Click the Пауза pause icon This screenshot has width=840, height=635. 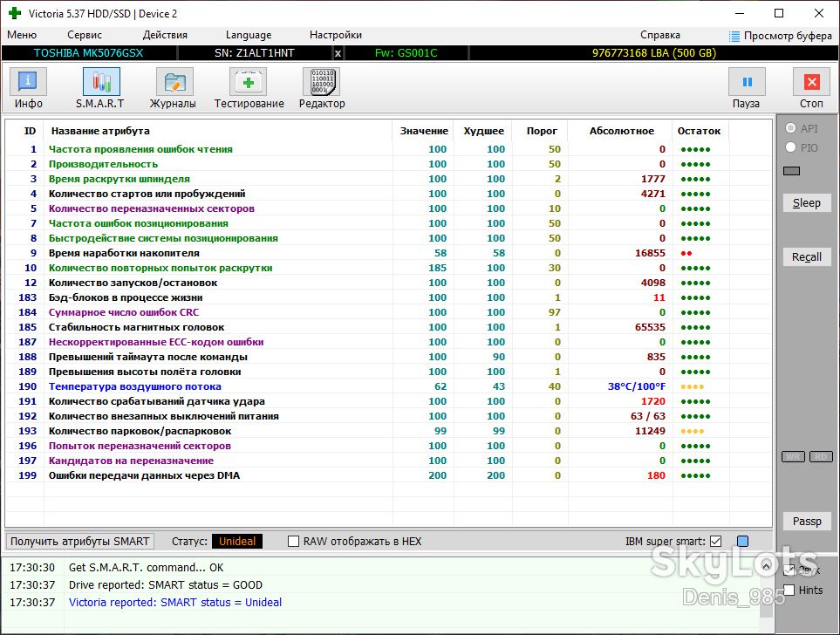click(747, 82)
